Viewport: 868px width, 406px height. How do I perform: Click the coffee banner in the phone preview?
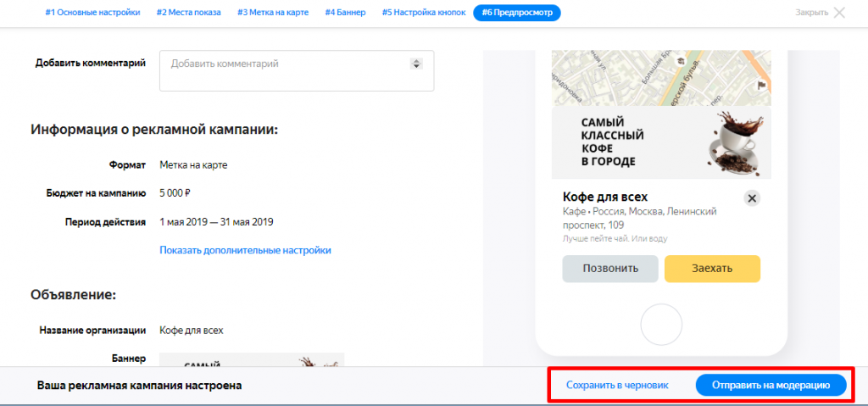coord(661,142)
